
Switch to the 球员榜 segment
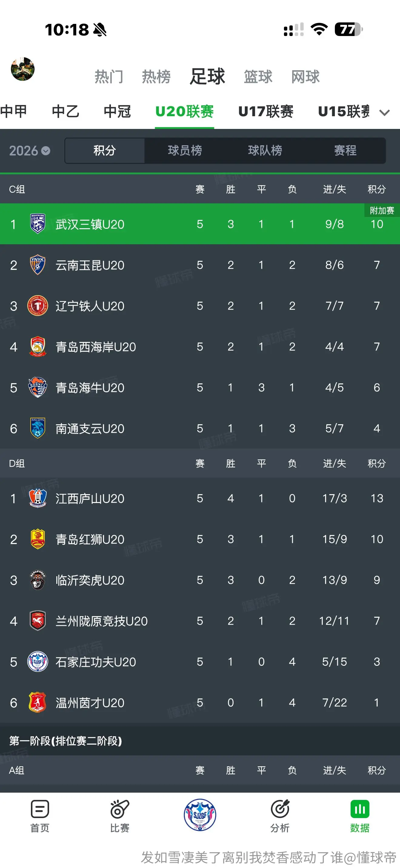185,150
